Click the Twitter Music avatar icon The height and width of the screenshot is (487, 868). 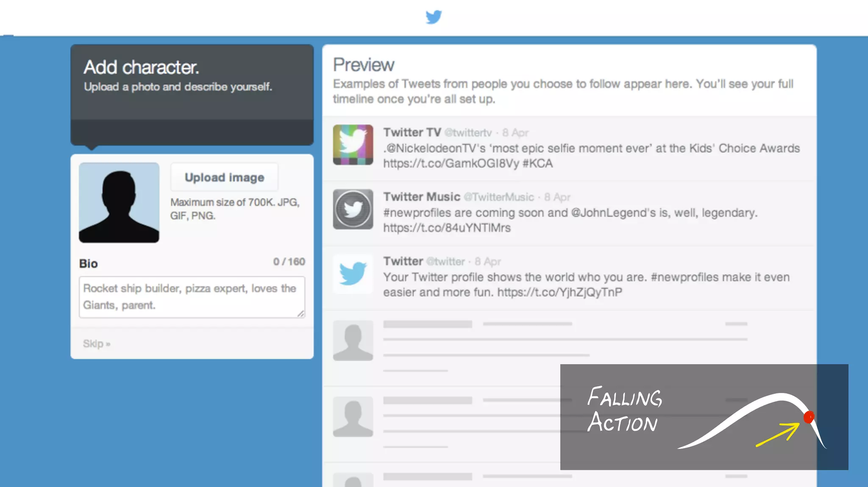[x=353, y=209]
